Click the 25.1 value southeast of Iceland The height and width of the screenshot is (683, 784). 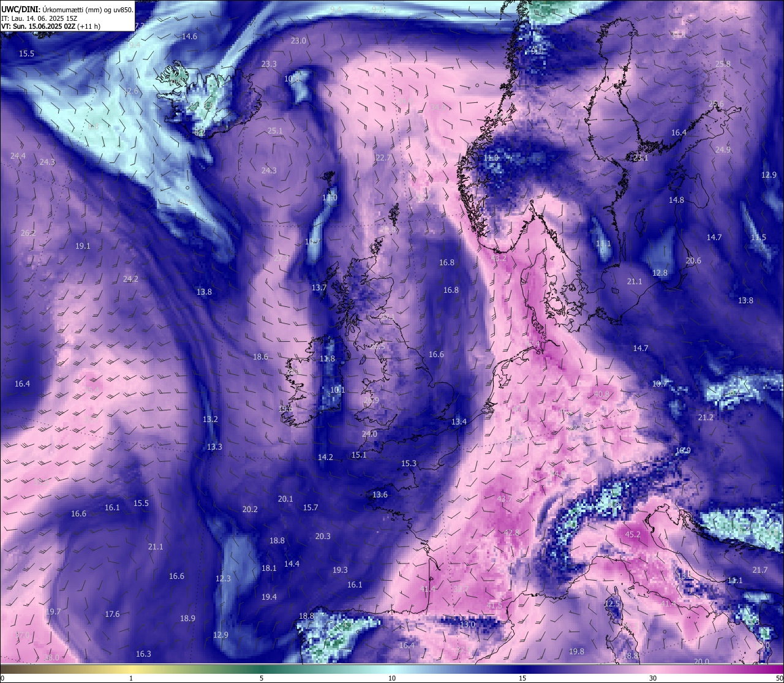(275, 131)
